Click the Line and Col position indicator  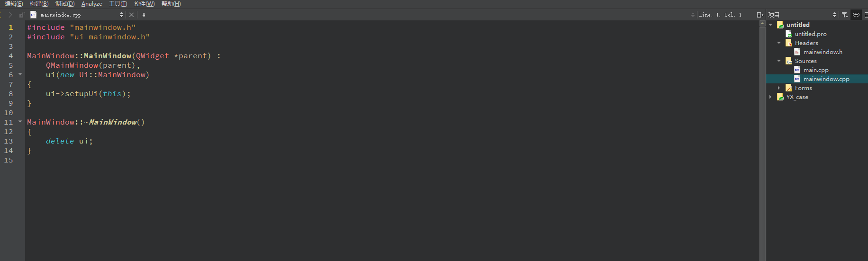pyautogui.click(x=720, y=15)
